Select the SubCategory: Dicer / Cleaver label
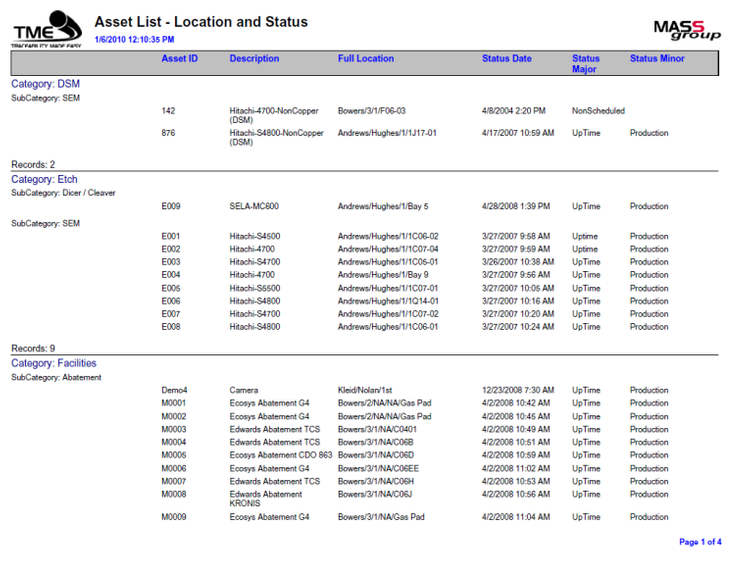 (63, 193)
